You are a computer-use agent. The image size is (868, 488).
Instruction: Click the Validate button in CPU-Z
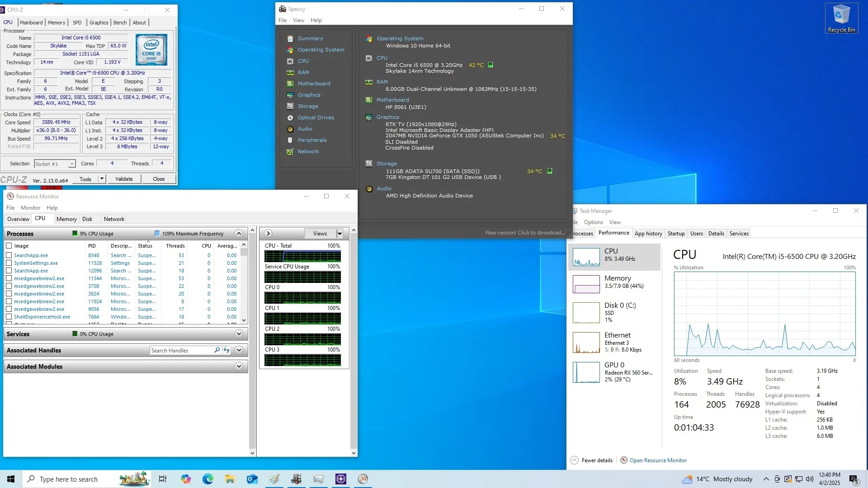pyautogui.click(x=124, y=179)
